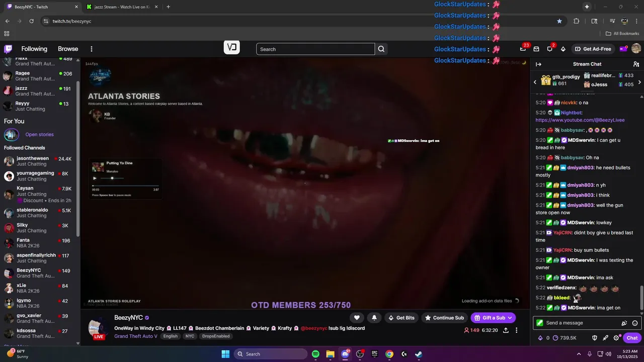Open the Windows Start menu
This screenshot has width=644, height=362.
tap(225, 354)
